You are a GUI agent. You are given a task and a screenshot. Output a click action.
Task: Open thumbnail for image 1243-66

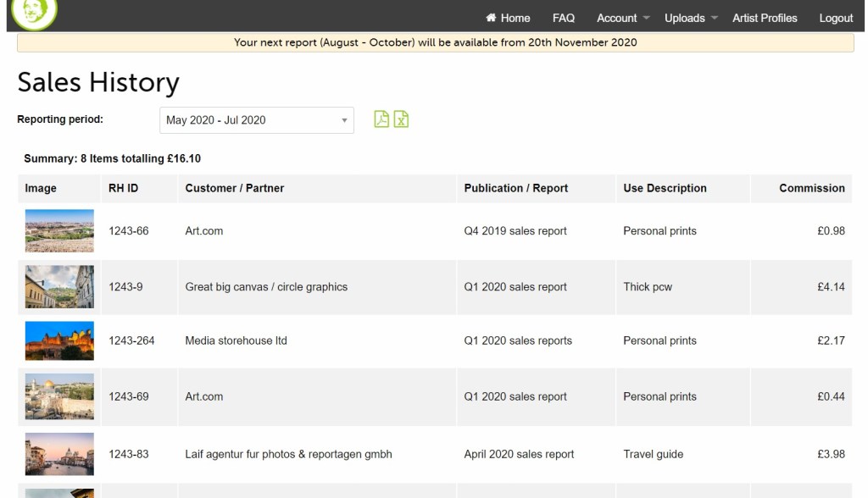click(59, 231)
